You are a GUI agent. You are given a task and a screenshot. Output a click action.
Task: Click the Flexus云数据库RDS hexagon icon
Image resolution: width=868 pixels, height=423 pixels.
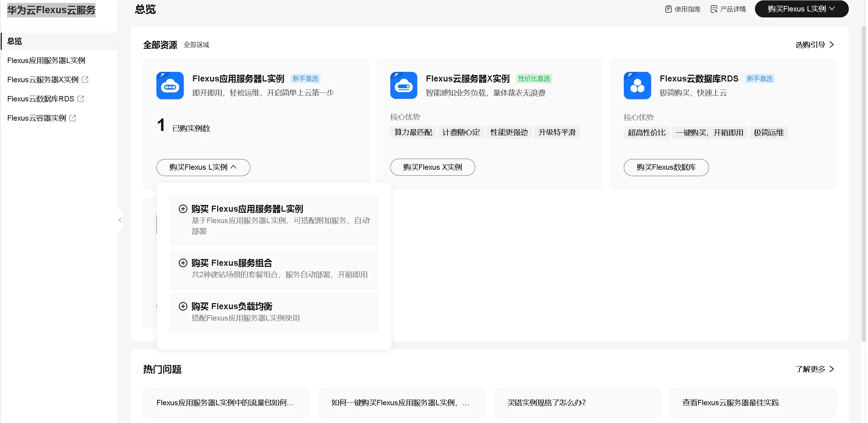tap(637, 85)
